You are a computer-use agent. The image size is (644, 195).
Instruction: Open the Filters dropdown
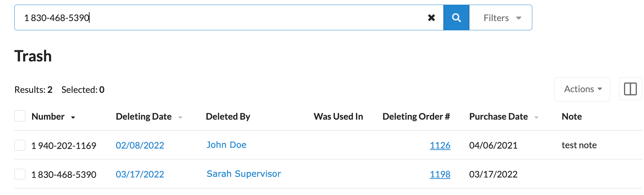coord(500,17)
